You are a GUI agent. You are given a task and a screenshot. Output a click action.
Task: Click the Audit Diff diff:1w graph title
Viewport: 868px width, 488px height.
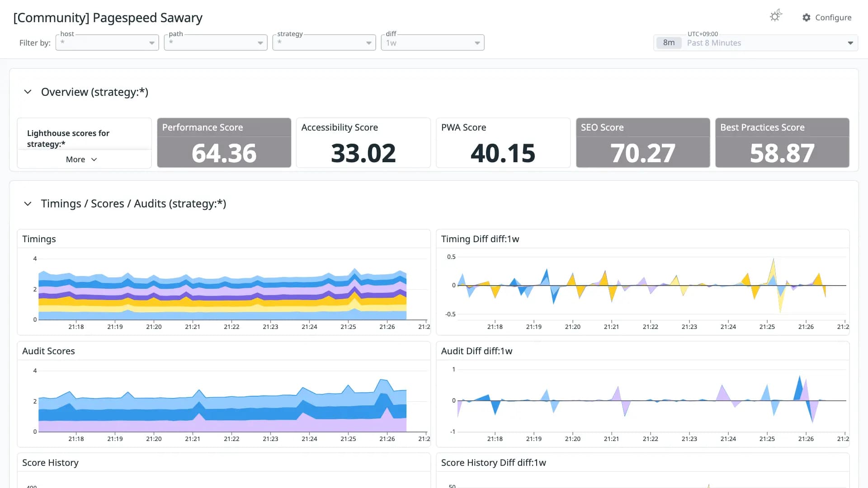point(476,351)
